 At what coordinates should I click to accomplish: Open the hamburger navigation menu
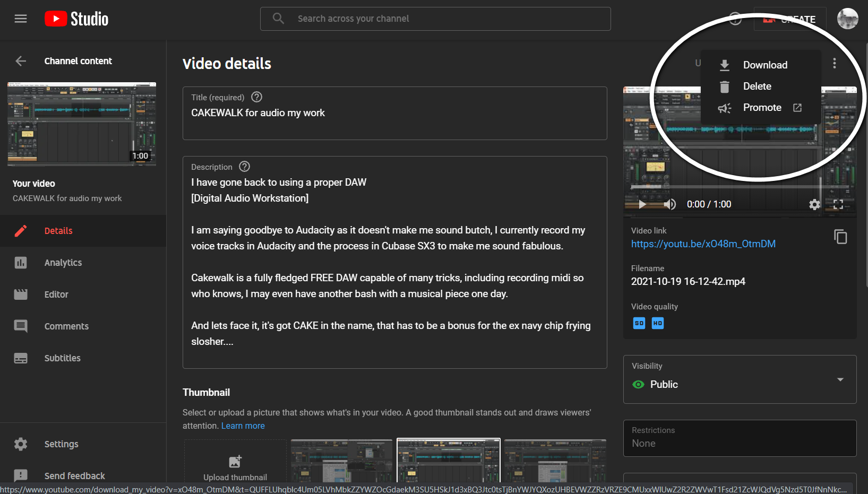click(21, 19)
